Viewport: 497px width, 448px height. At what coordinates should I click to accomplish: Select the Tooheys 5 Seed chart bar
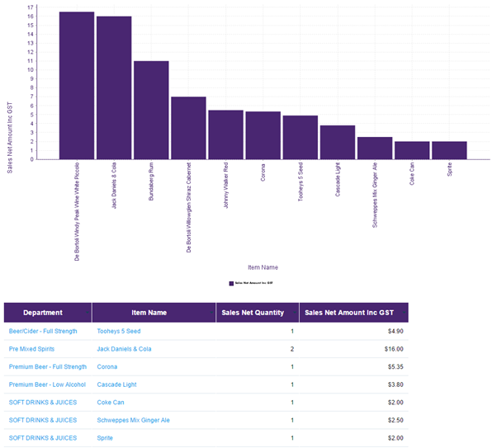tap(301, 138)
